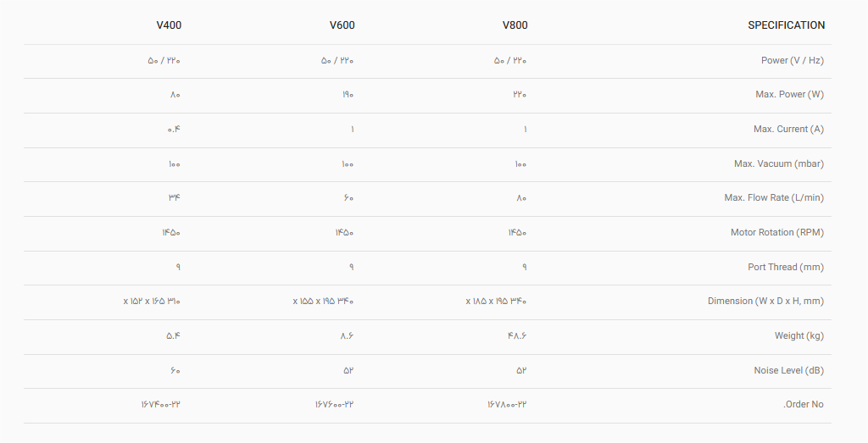
Task: Select the V600 dimension value
Action: coord(324,301)
